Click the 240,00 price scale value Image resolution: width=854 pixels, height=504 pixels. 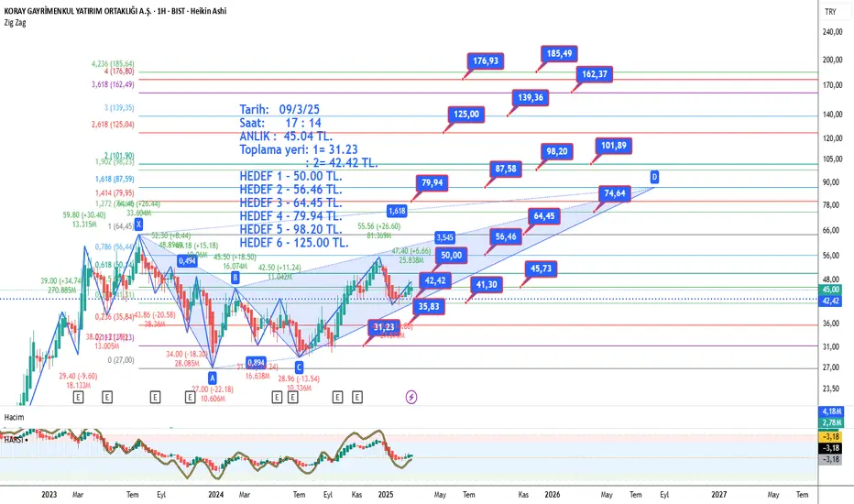[833, 32]
